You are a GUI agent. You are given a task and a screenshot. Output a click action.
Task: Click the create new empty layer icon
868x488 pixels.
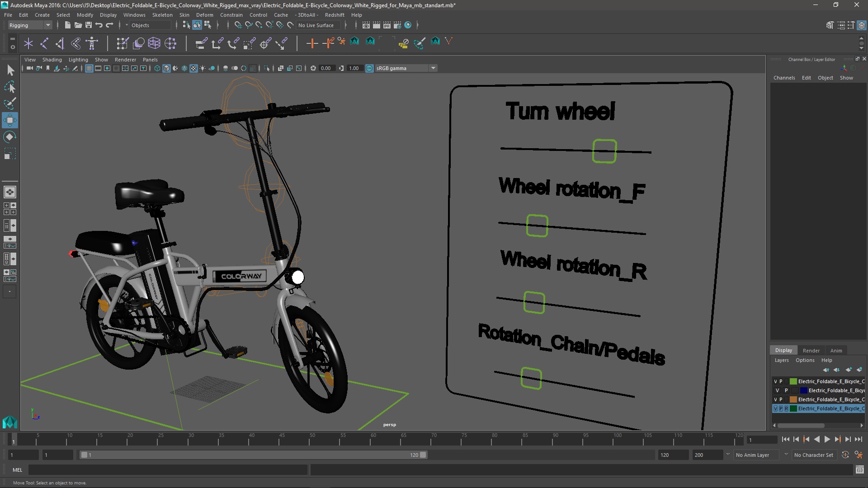849,370
